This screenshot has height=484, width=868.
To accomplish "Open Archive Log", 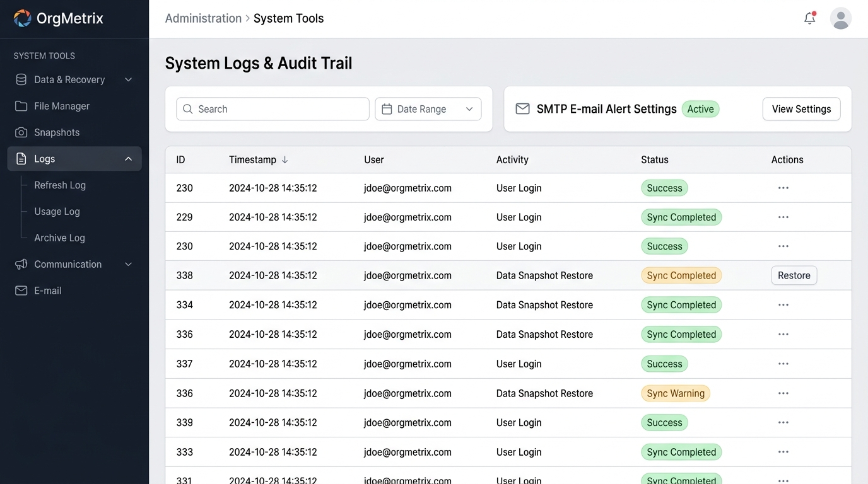I will point(59,238).
